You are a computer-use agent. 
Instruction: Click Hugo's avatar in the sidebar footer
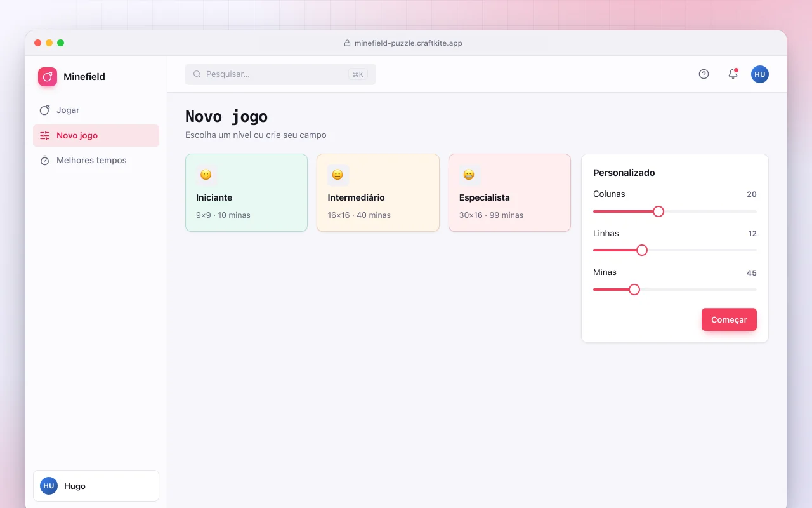(49, 486)
